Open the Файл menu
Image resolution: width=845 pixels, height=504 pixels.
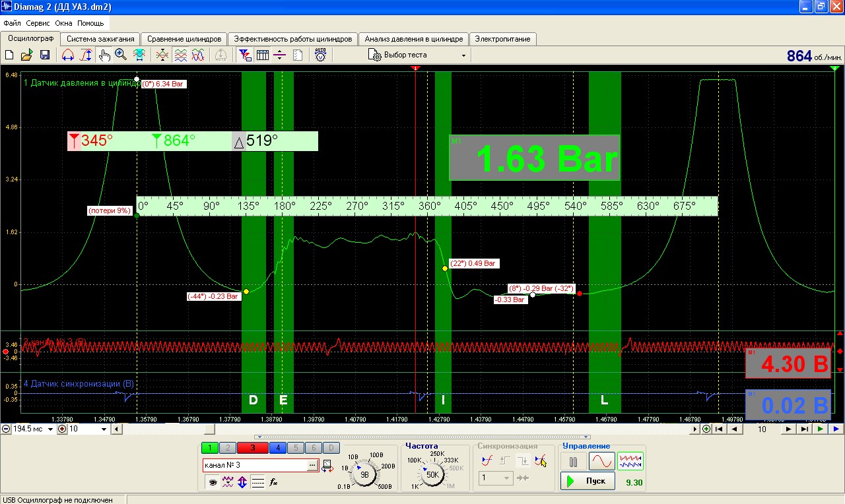12,23
